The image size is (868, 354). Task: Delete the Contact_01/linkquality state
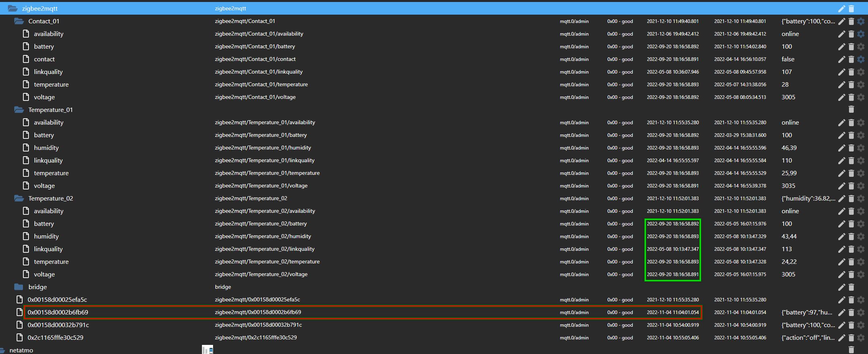pyautogui.click(x=851, y=72)
